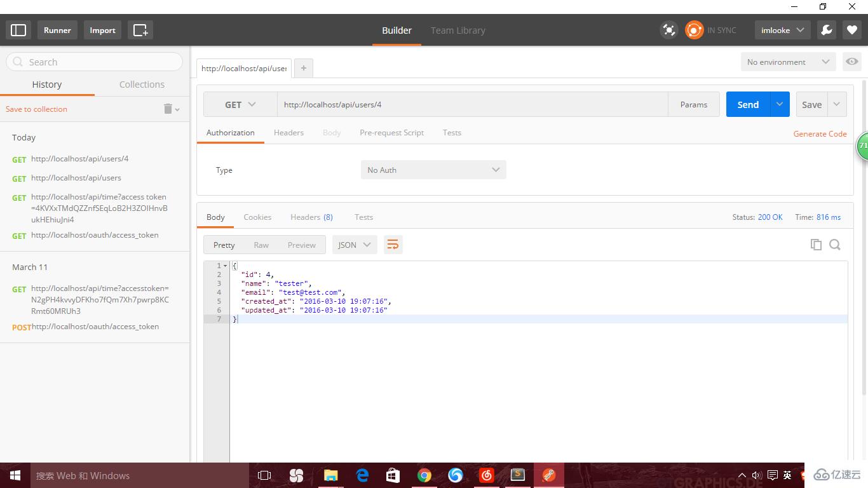The width and height of the screenshot is (868, 488).
Task: Open response Headers (8) tab
Action: click(311, 217)
